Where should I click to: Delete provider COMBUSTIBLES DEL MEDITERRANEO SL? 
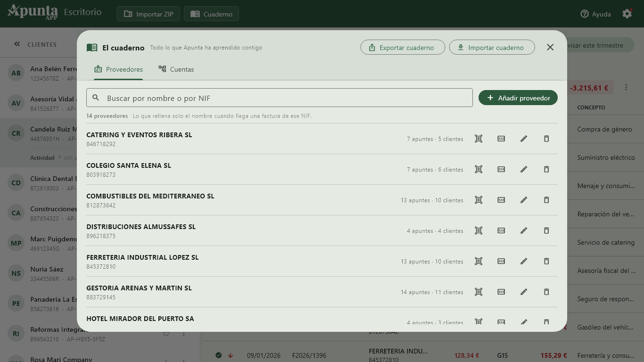coord(546,200)
